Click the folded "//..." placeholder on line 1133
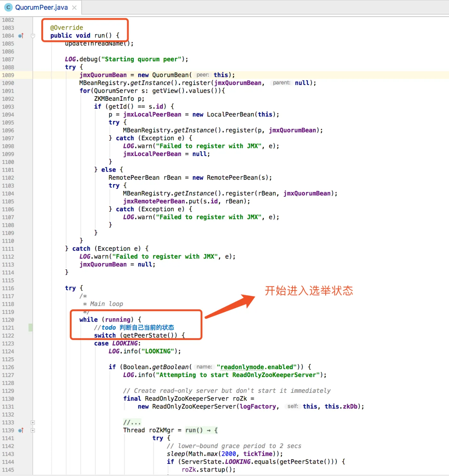Screen dimensions: 449x476 pyautogui.click(x=132, y=422)
